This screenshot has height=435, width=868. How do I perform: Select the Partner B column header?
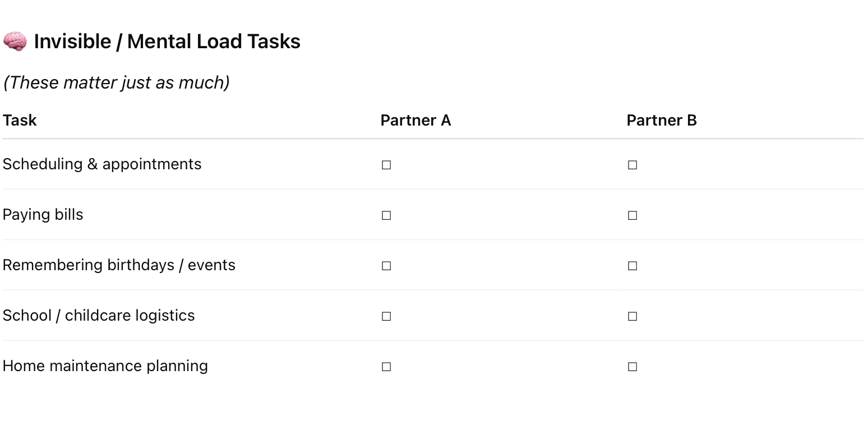tap(662, 121)
